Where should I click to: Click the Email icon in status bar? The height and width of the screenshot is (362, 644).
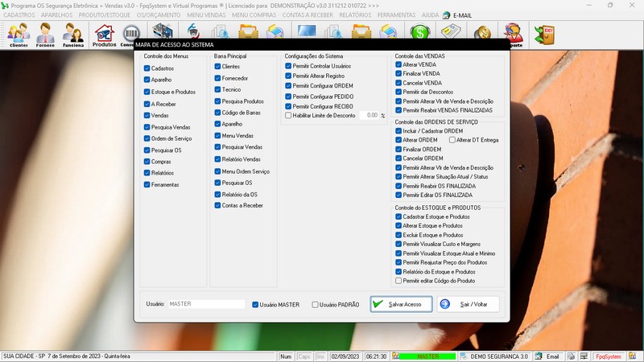pyautogui.click(x=547, y=356)
